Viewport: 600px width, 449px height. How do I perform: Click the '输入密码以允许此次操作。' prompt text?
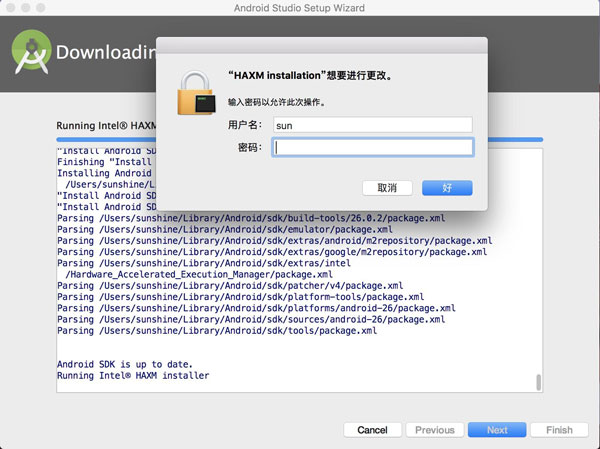pyautogui.click(x=277, y=102)
